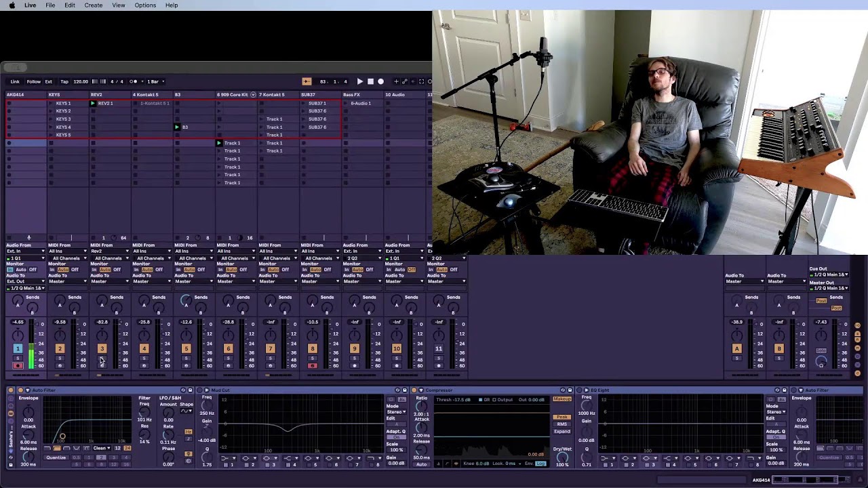Toggle the metronome in the control bar
This screenshot has width=868, height=488.
134,81
